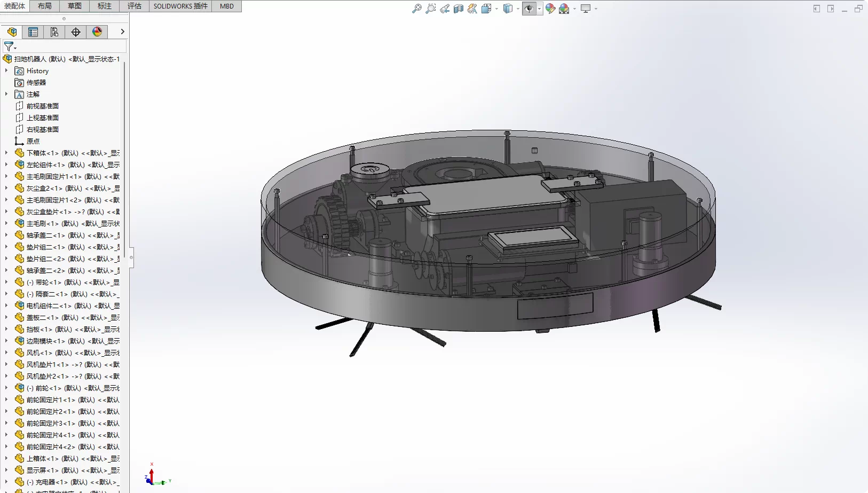868x493 pixels.
Task: Switch to the 评估 tab
Action: [135, 6]
